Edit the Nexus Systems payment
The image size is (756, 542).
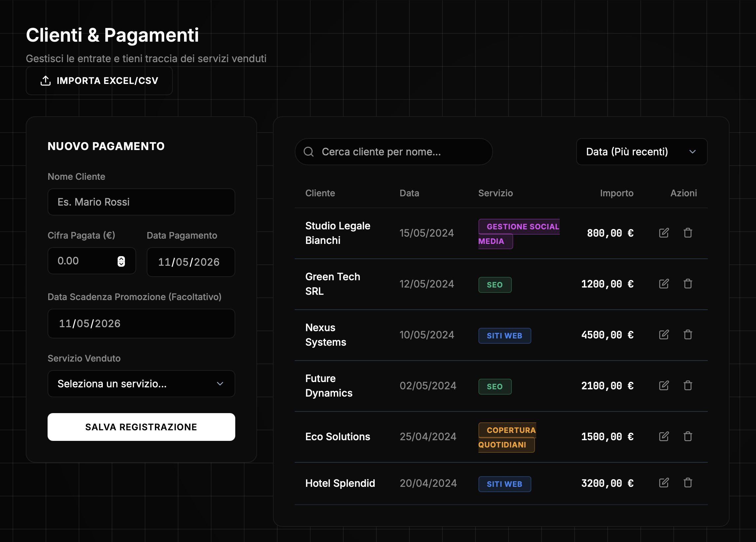pos(664,334)
